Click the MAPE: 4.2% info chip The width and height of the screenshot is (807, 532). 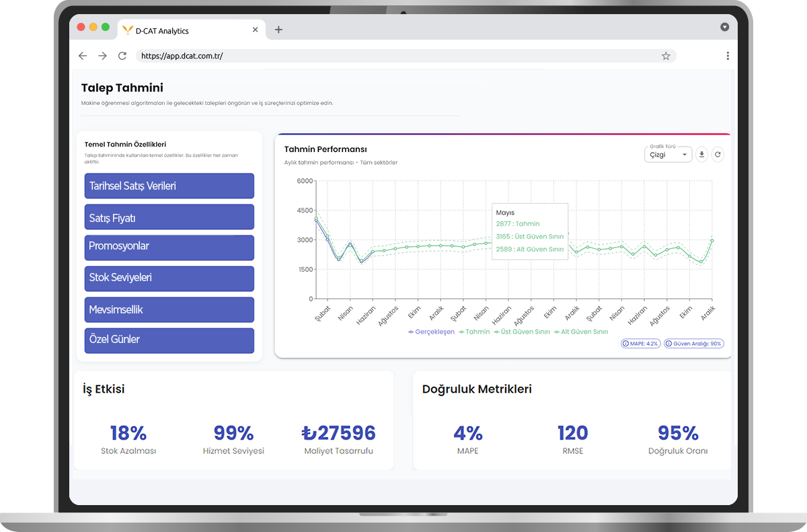pos(641,344)
